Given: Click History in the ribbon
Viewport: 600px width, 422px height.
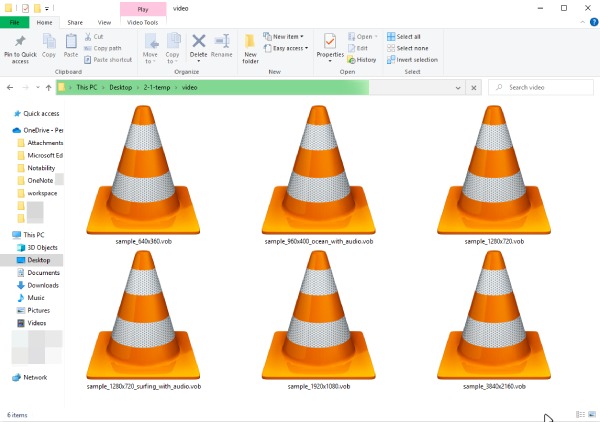Looking at the screenshot, I should click(x=362, y=60).
